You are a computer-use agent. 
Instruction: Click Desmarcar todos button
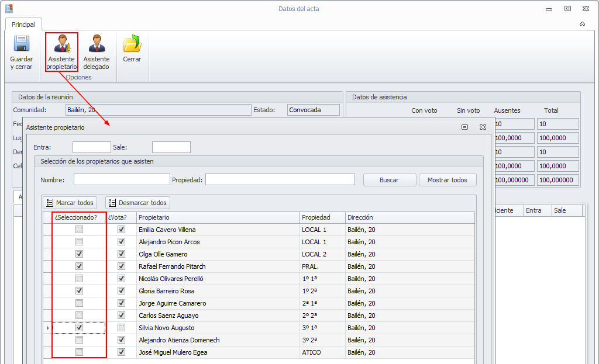pyautogui.click(x=137, y=203)
